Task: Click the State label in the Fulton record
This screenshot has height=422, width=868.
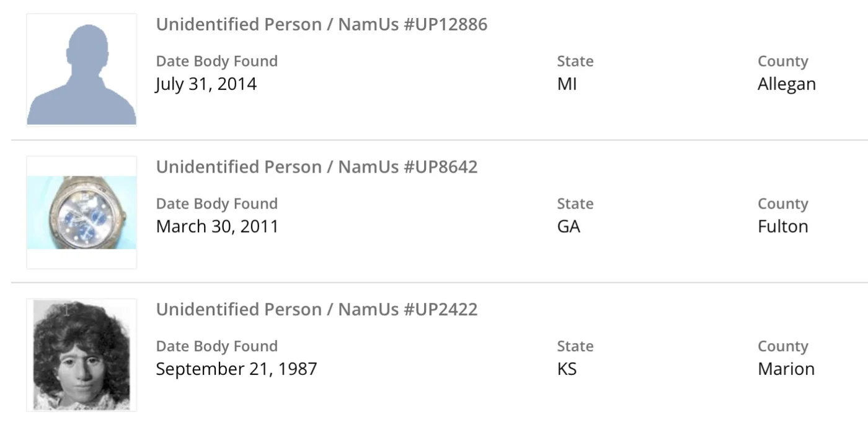Action: point(575,204)
